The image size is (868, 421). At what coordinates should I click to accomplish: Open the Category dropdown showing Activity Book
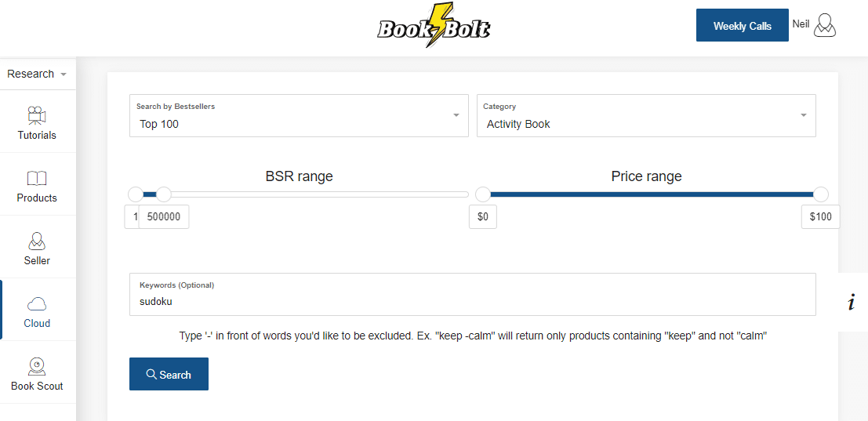coord(646,115)
